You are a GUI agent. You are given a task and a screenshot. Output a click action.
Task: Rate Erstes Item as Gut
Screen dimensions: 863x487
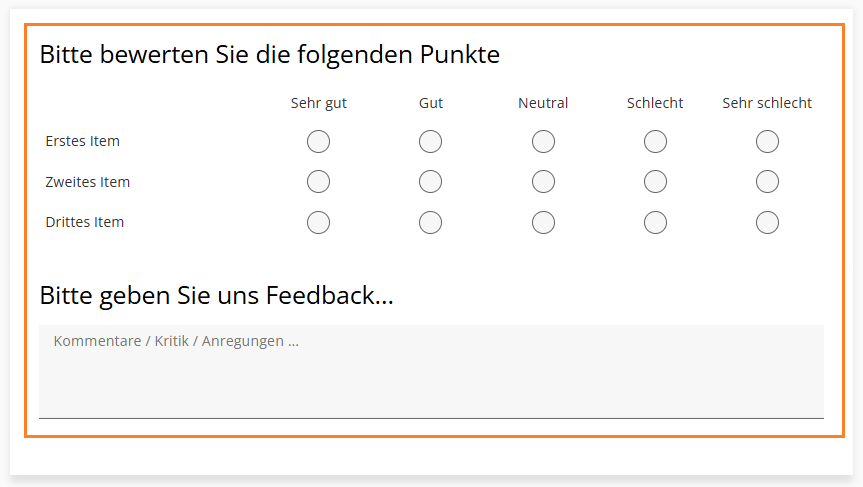430,142
